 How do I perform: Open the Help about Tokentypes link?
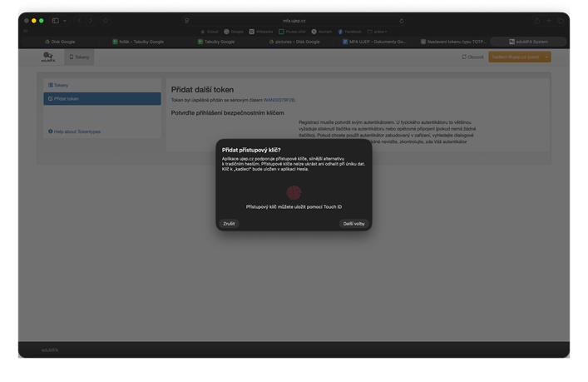tap(77, 131)
